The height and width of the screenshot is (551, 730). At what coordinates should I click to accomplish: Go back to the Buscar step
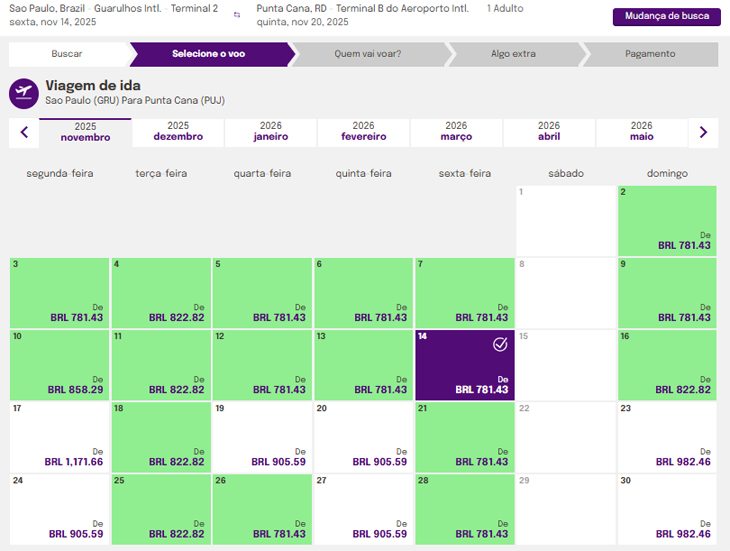tap(67, 54)
